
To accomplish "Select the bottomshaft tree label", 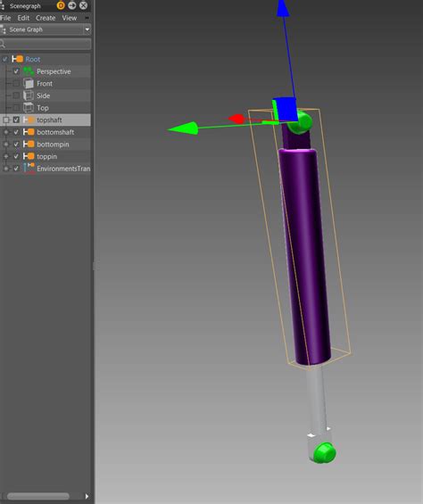I will click(x=55, y=132).
